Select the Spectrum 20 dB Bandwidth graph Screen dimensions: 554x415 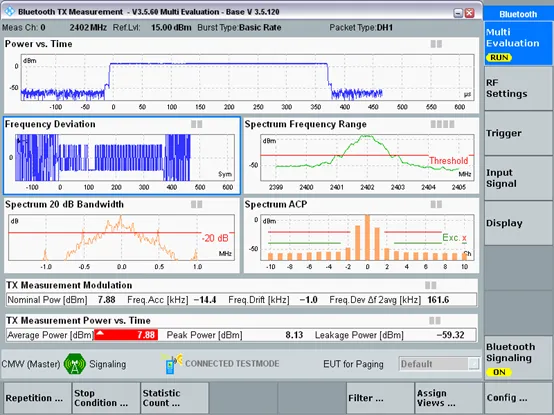(122, 237)
